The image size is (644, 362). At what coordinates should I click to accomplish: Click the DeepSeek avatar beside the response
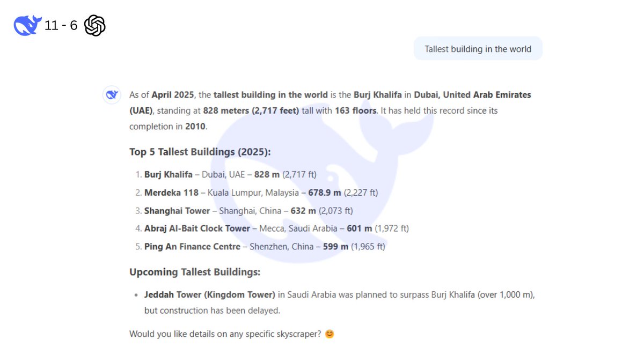pyautogui.click(x=111, y=95)
